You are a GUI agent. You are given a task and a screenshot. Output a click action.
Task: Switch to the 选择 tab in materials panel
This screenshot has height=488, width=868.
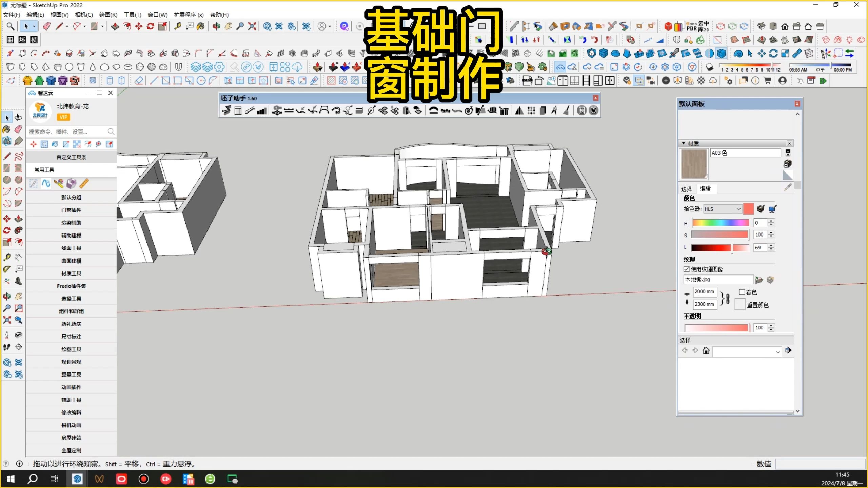(x=686, y=189)
